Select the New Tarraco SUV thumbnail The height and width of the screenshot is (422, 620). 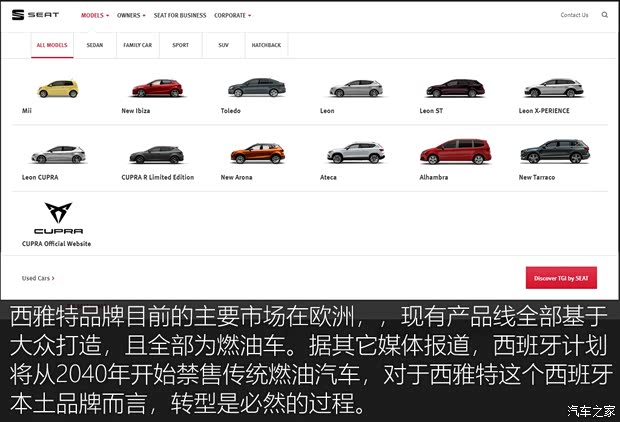[555, 151]
